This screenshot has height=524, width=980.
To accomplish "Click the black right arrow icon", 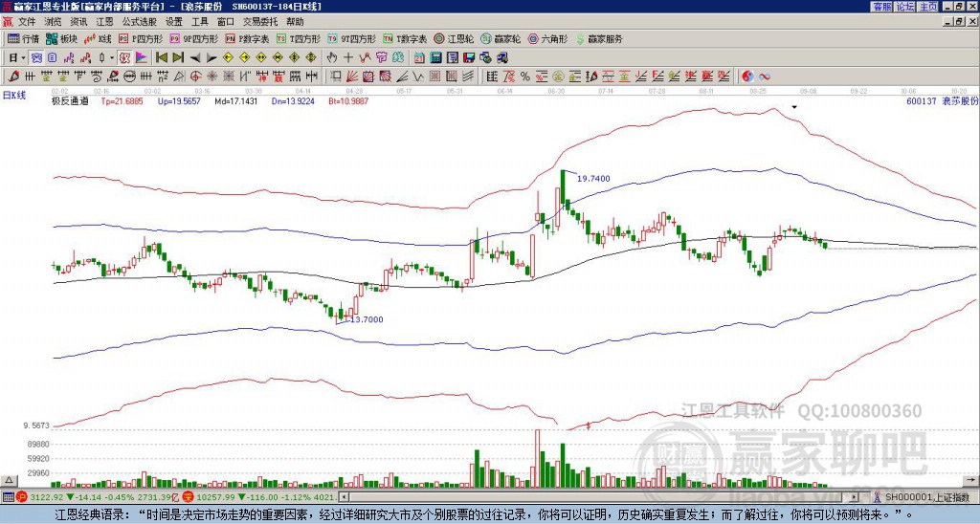I will 212,57.
